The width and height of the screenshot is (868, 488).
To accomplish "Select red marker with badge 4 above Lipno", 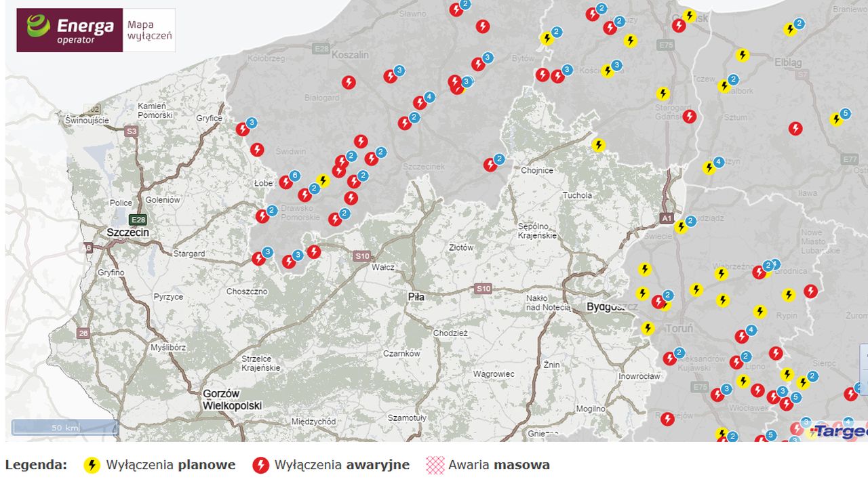I will (x=742, y=336).
